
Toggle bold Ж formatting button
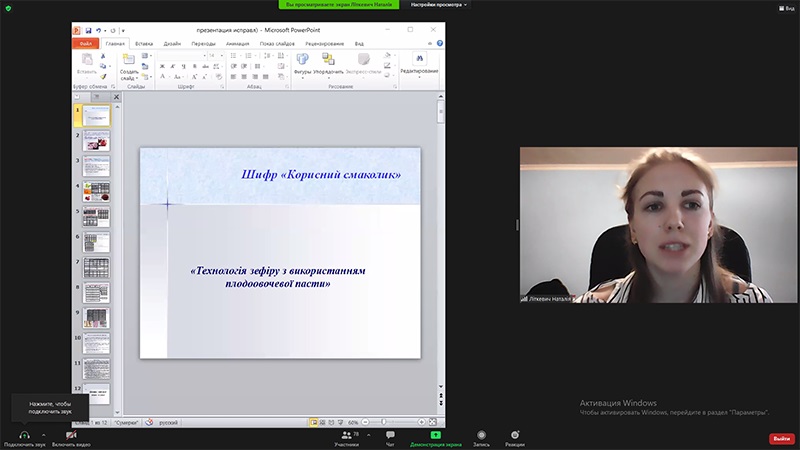pyautogui.click(x=161, y=66)
